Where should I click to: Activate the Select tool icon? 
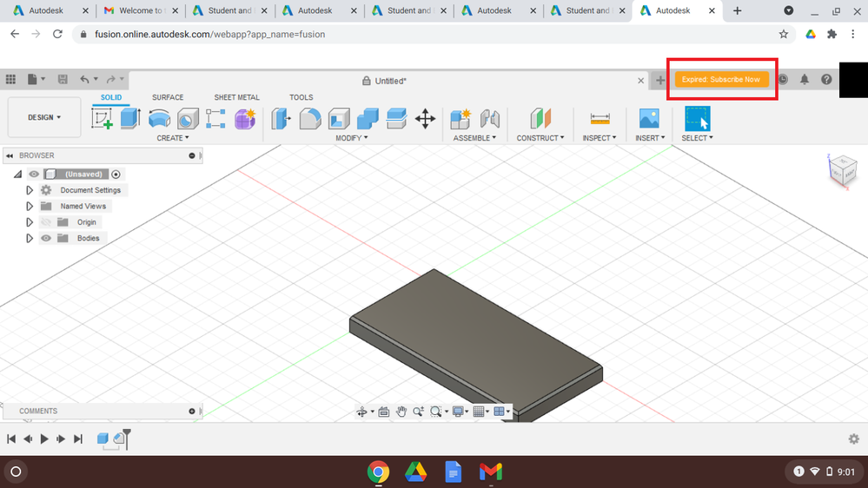click(697, 118)
